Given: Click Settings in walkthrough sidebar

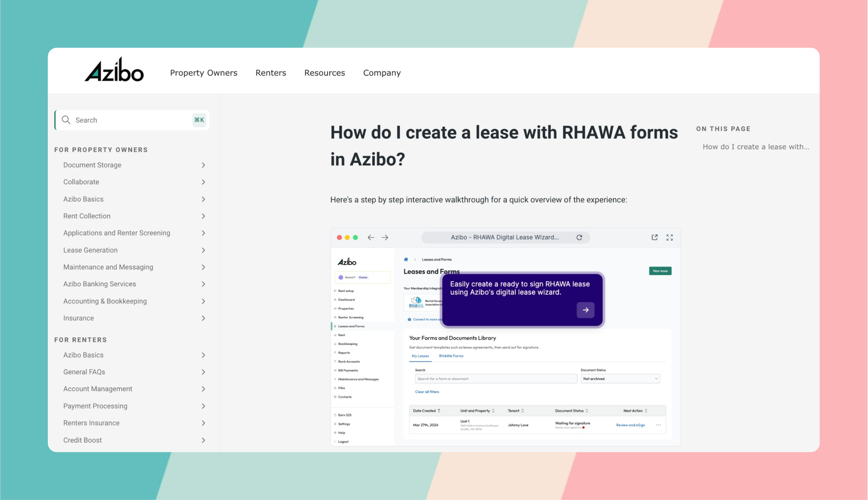Looking at the screenshot, I should (344, 424).
